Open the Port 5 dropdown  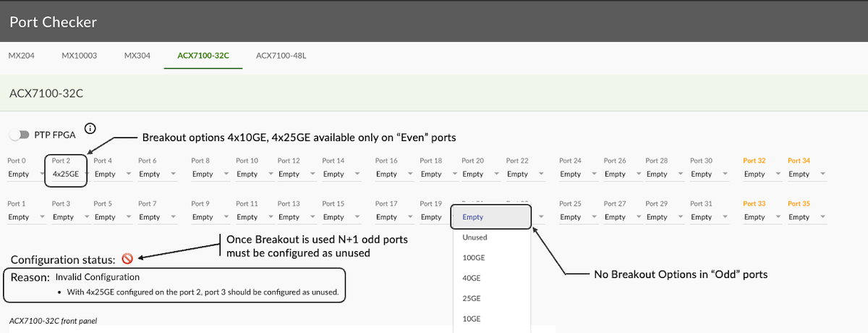113,216
